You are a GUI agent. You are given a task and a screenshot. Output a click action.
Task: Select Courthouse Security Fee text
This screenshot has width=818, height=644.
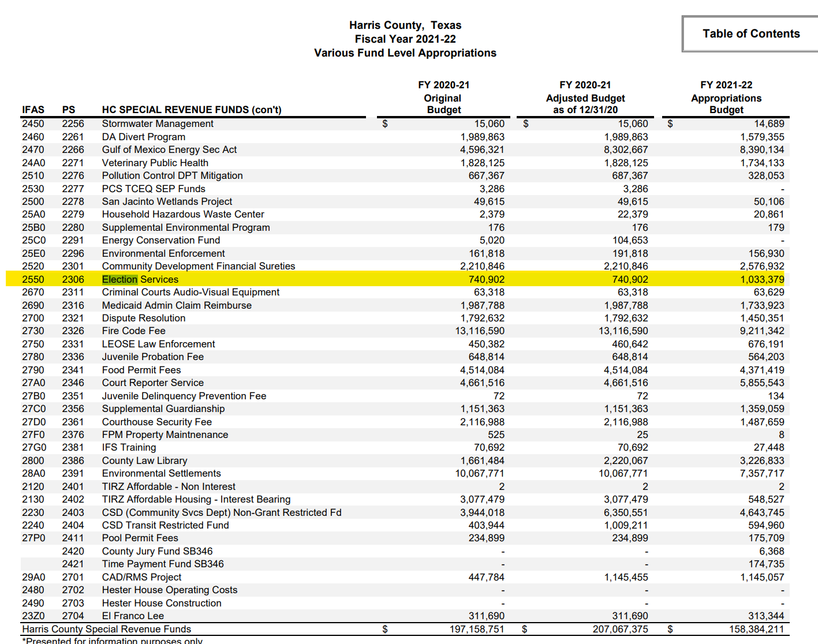click(x=157, y=422)
